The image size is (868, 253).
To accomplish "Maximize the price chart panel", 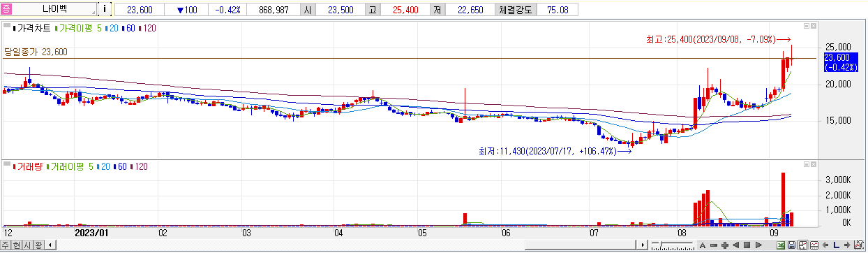I will tap(806, 26).
